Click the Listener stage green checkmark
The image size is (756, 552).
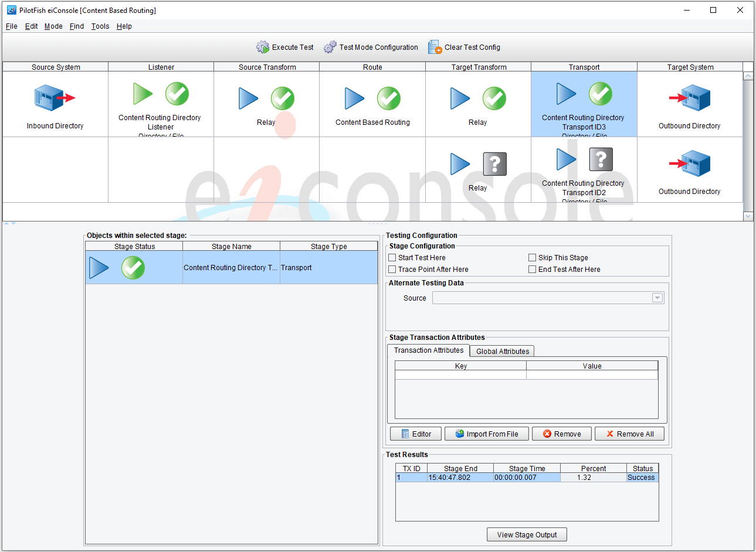(177, 94)
